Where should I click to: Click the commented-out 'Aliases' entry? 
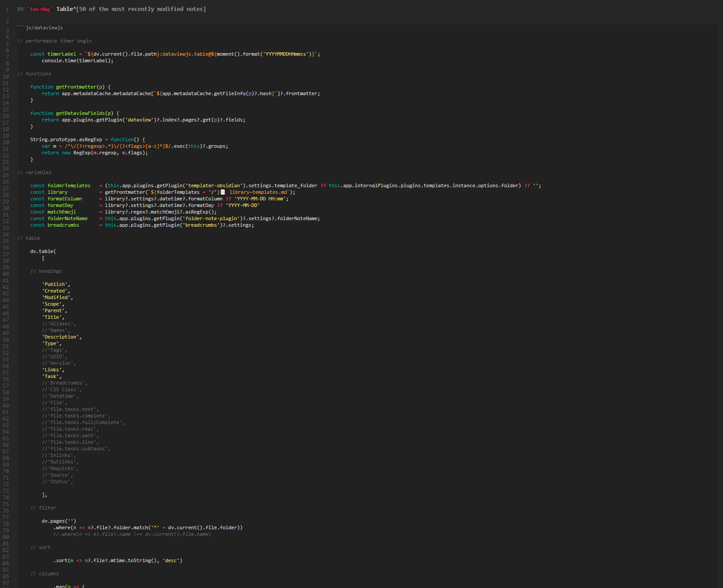tap(59, 324)
